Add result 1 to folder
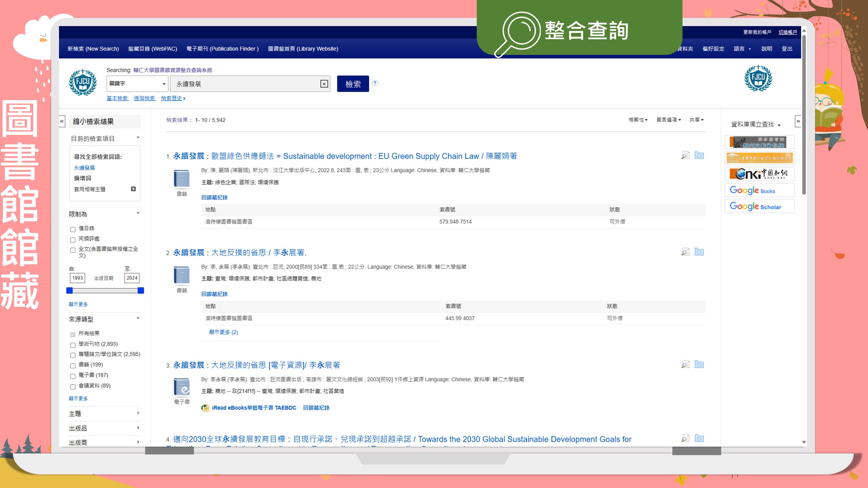This screenshot has height=488, width=868. 699,156
